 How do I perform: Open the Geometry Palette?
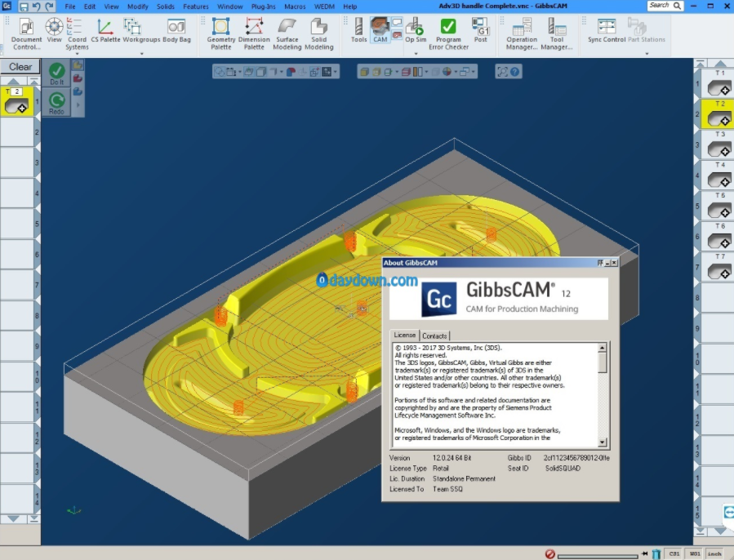pyautogui.click(x=220, y=32)
